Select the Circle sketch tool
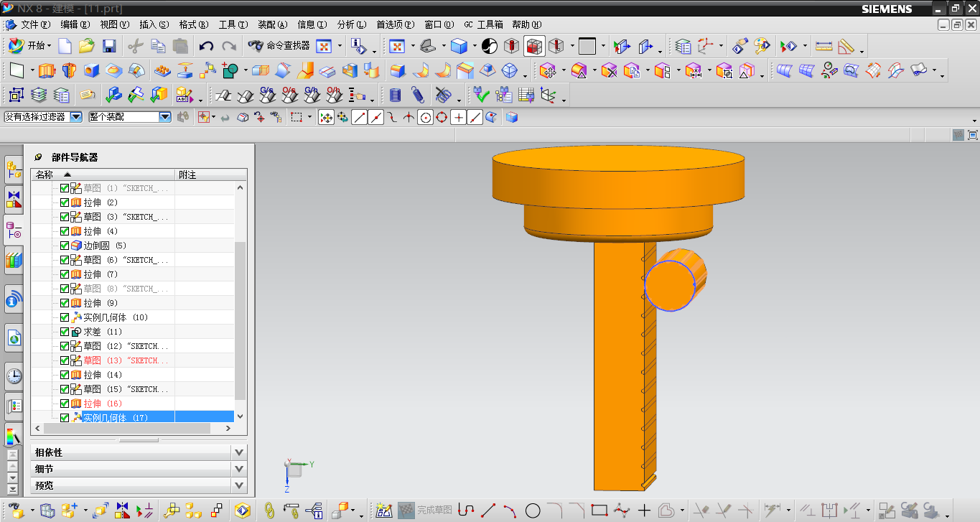This screenshot has height=522, width=980. coord(533,511)
